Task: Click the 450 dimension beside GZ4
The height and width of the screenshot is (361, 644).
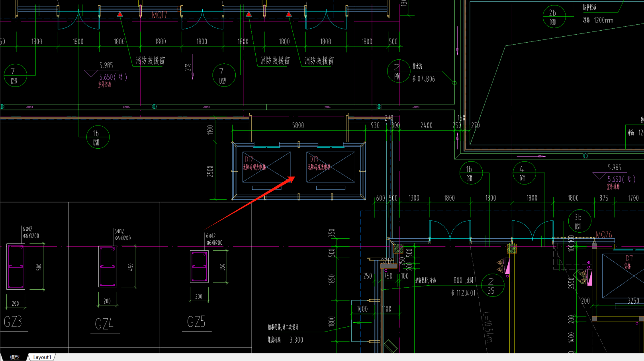Action: 131,267
